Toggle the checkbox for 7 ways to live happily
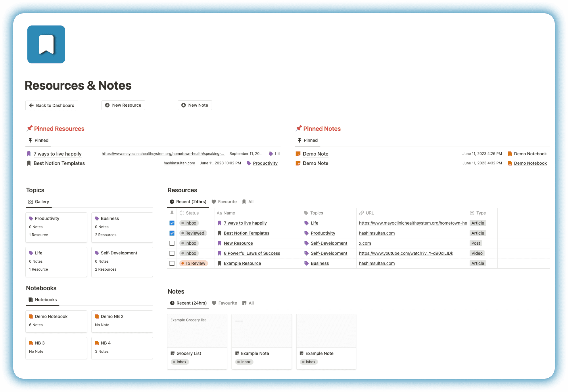This screenshot has height=392, width=568. 172,223
